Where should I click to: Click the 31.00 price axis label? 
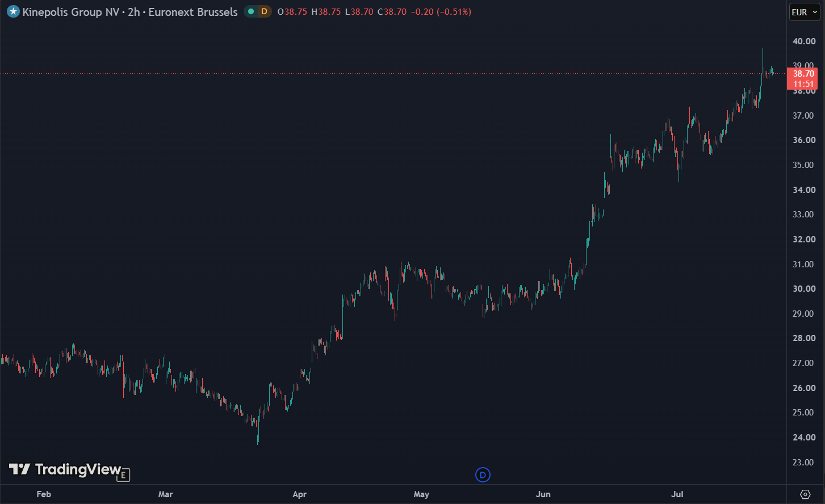(x=804, y=264)
